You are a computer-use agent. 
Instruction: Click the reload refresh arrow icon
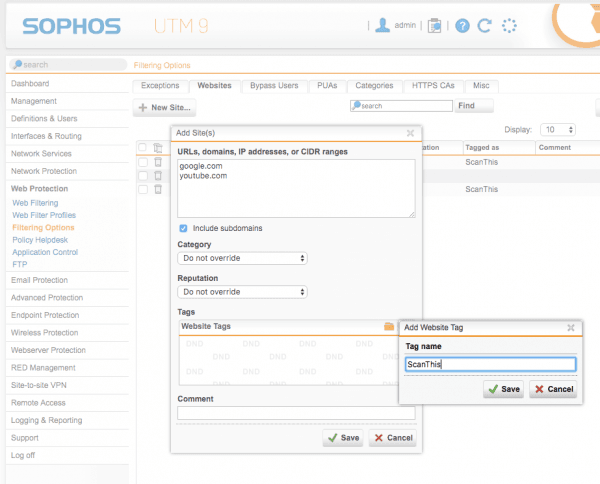[485, 26]
